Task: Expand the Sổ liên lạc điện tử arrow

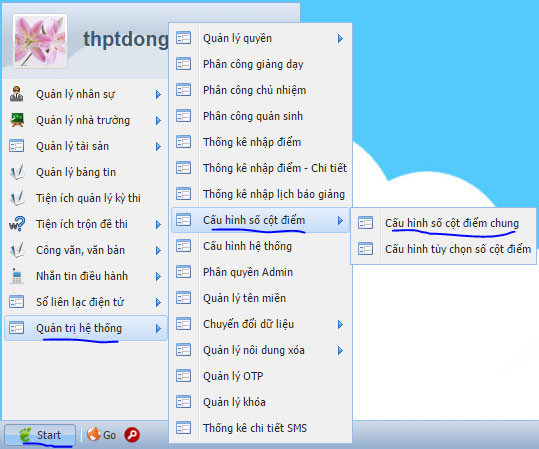Action: (158, 302)
